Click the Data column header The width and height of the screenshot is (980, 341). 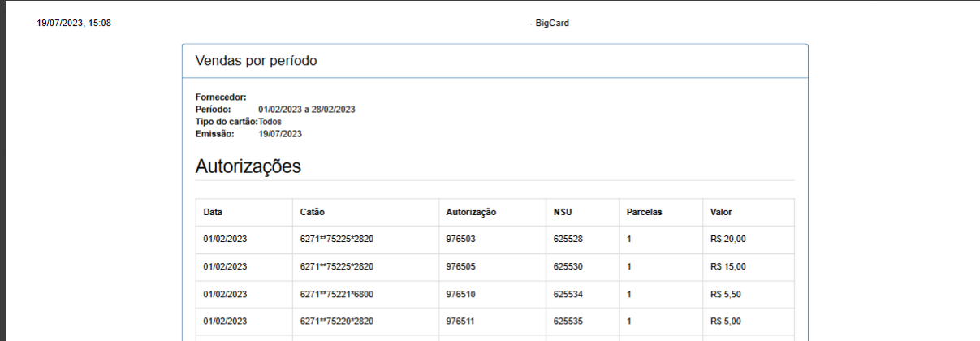[x=213, y=212]
